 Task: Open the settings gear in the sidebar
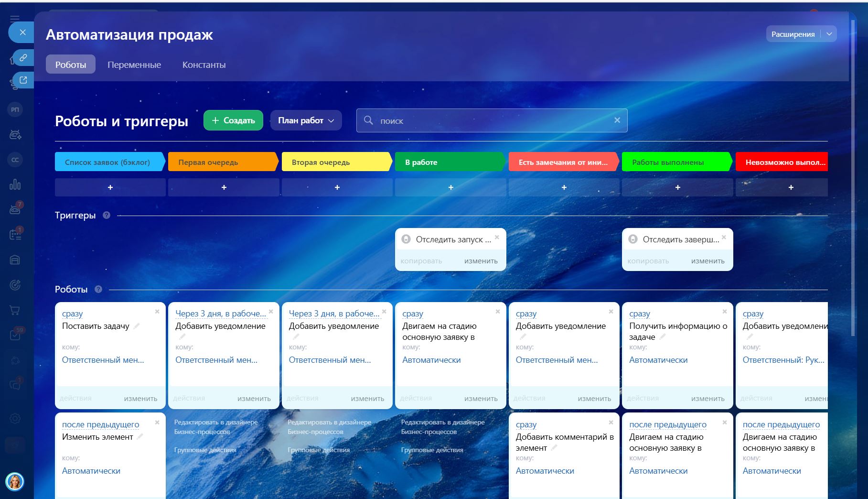pos(15,419)
